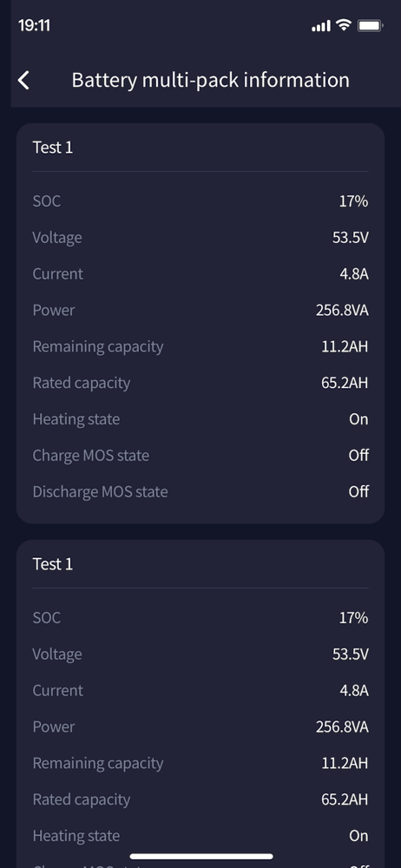401x868 pixels.
Task: Select Heating state On in the upper card
Action: (x=359, y=419)
